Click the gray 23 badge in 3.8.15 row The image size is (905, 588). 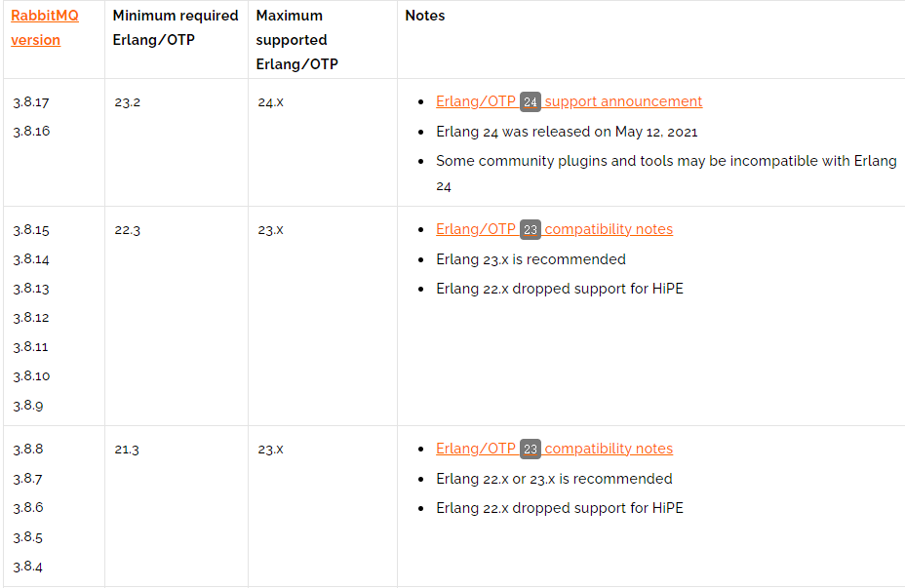pyautogui.click(x=530, y=230)
